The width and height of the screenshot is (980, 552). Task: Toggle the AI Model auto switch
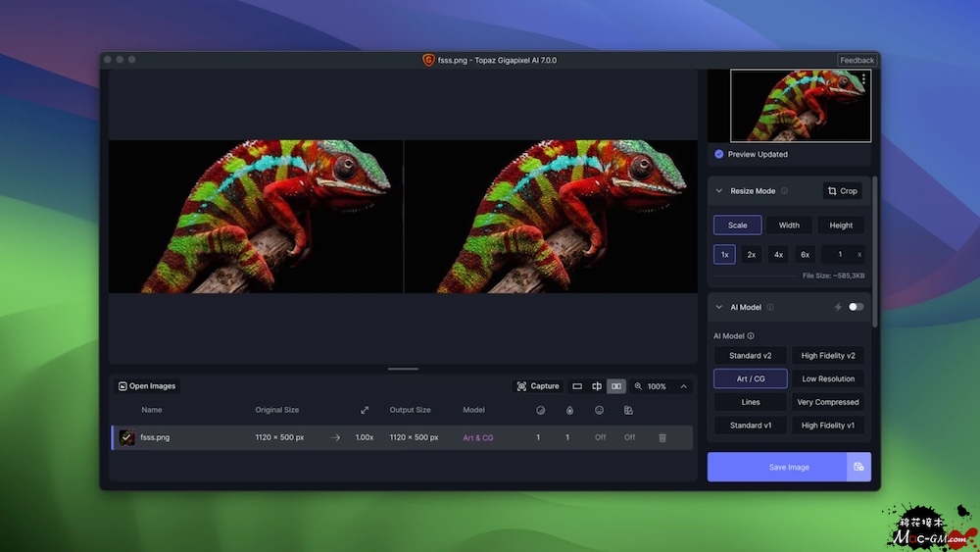856,307
